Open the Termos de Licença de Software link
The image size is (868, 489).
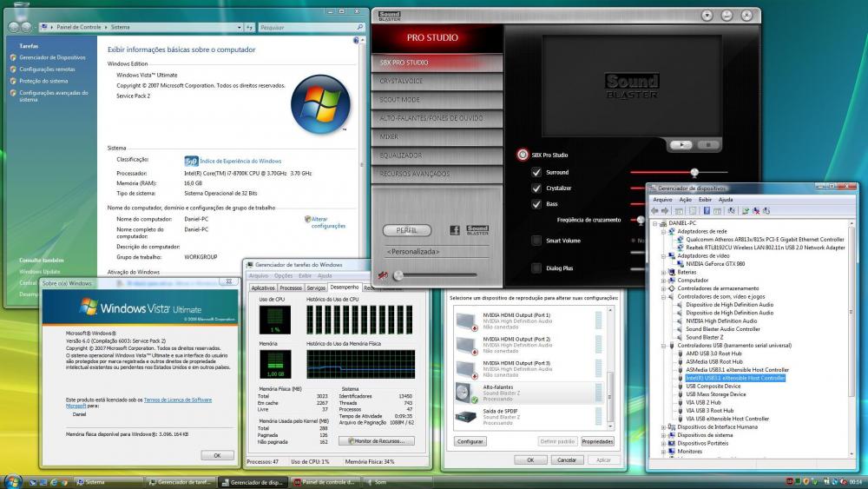[x=178, y=400]
